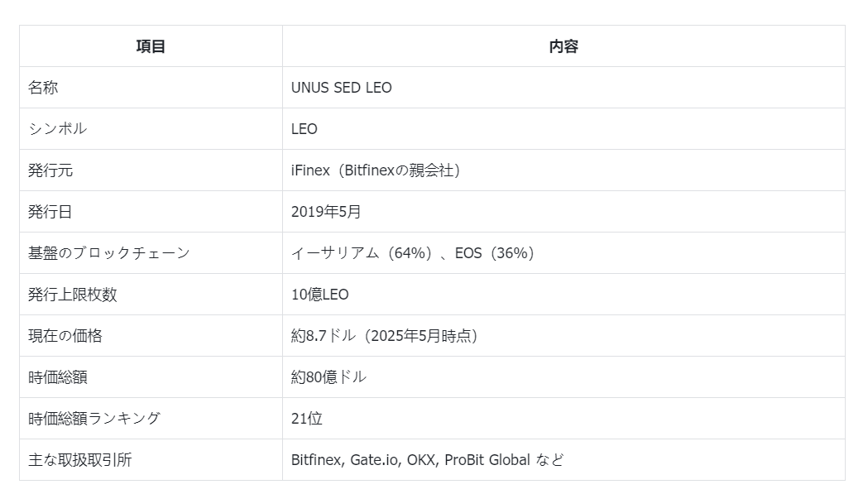
Task: Click the UNUS SED LEO cell
Action: click(341, 88)
